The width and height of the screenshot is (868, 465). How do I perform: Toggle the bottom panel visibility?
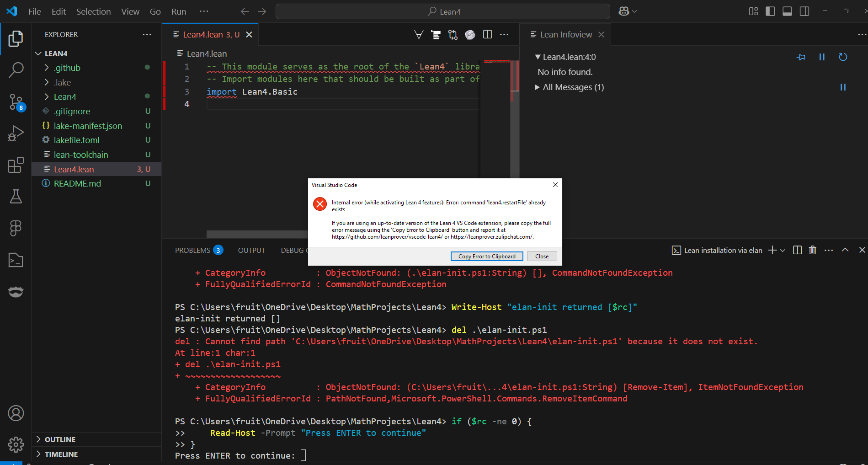click(787, 11)
